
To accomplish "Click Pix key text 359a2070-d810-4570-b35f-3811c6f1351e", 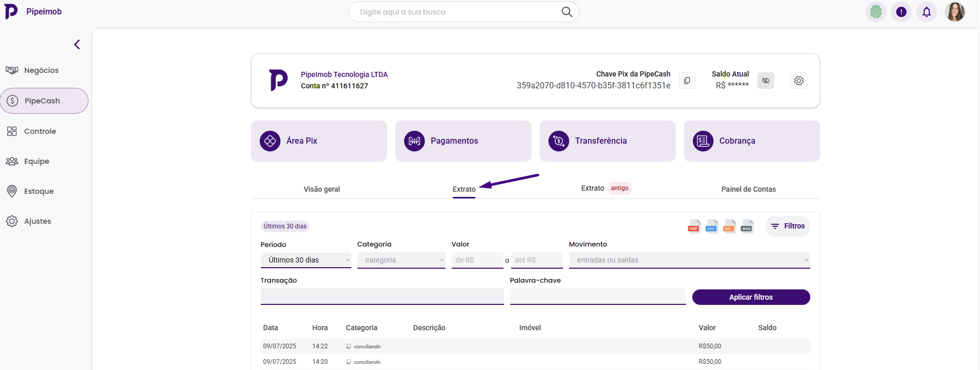I will point(593,86).
